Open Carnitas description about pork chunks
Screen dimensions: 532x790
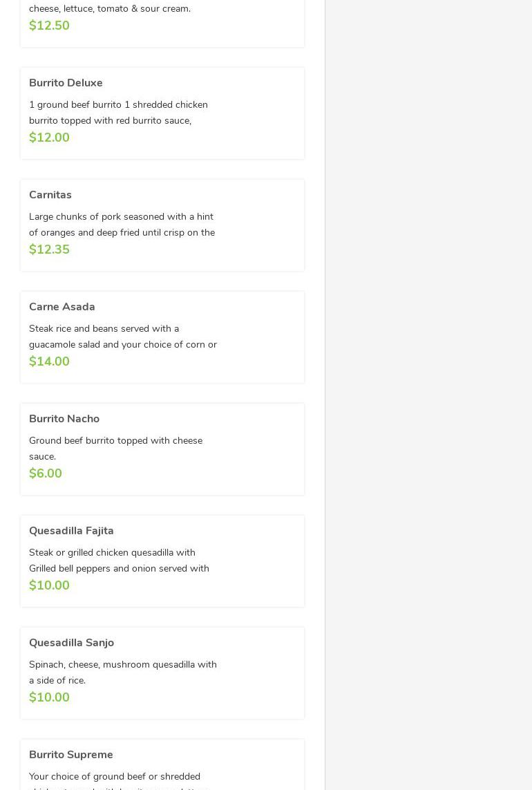click(122, 225)
